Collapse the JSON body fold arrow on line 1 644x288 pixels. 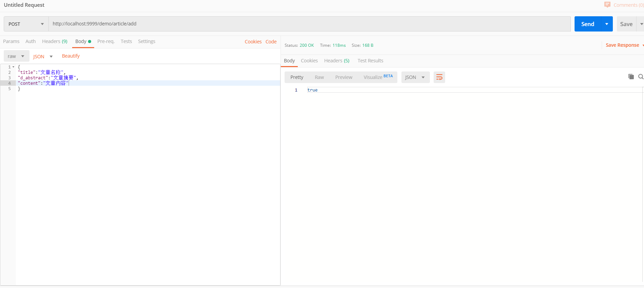[x=14, y=67]
